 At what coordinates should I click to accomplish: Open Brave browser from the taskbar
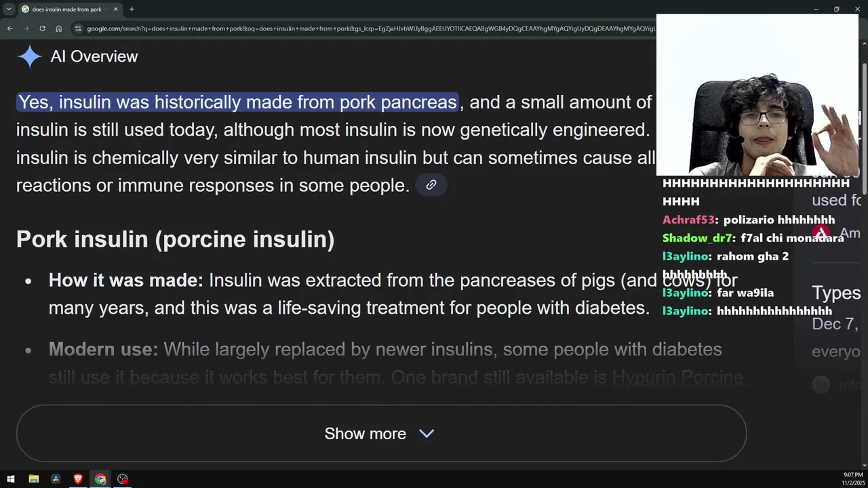pyautogui.click(x=78, y=479)
